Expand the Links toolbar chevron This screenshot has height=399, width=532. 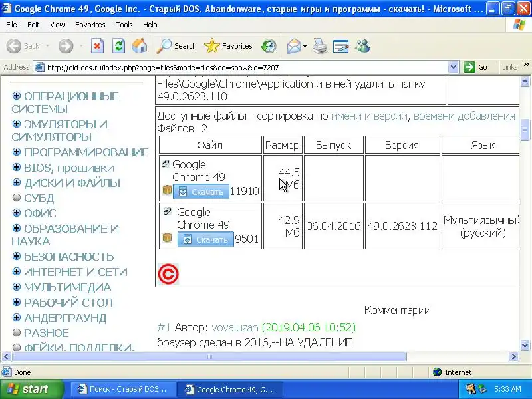tap(526, 64)
